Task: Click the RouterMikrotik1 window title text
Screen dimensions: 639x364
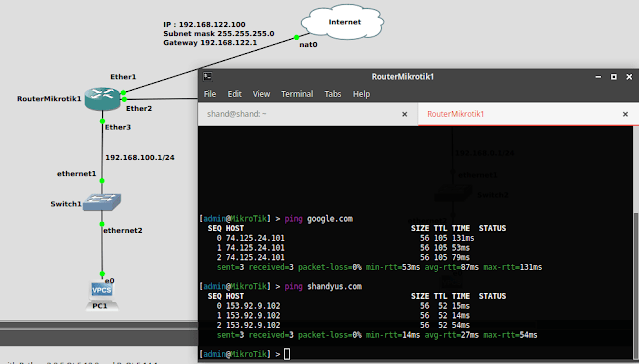Action: click(403, 77)
